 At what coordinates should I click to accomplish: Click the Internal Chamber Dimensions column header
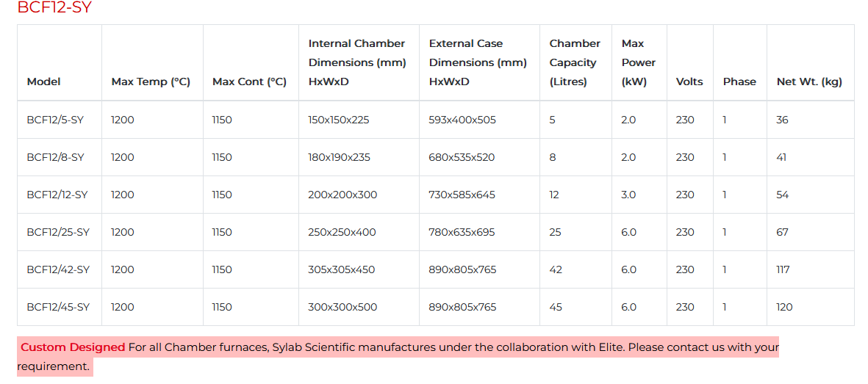[x=356, y=62]
